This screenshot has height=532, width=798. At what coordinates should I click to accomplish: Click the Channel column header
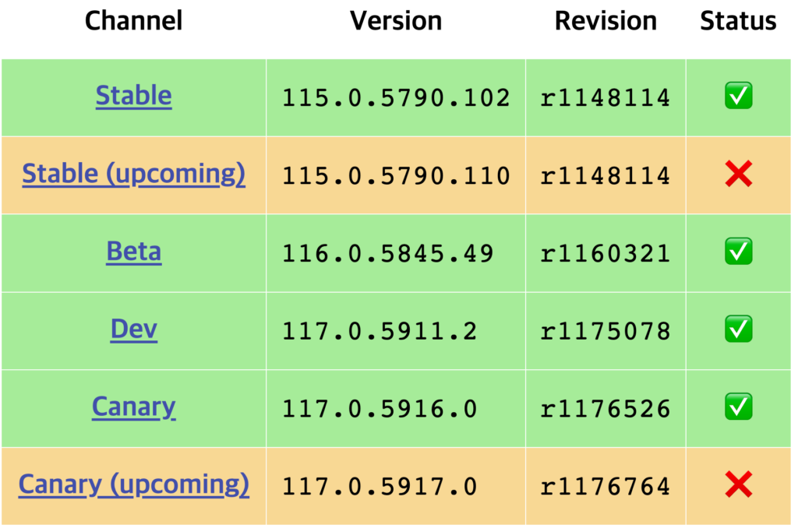tap(133, 21)
